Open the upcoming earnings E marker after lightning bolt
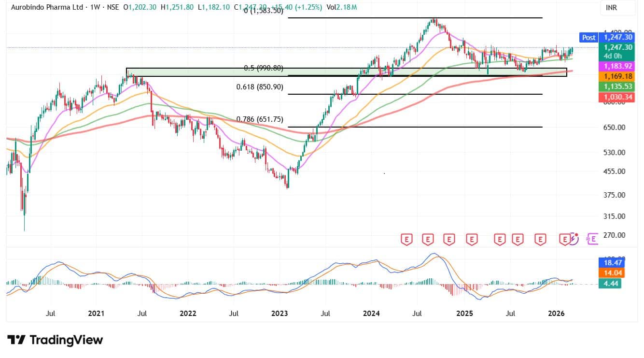Screen dimensions: 644x358 592,238
